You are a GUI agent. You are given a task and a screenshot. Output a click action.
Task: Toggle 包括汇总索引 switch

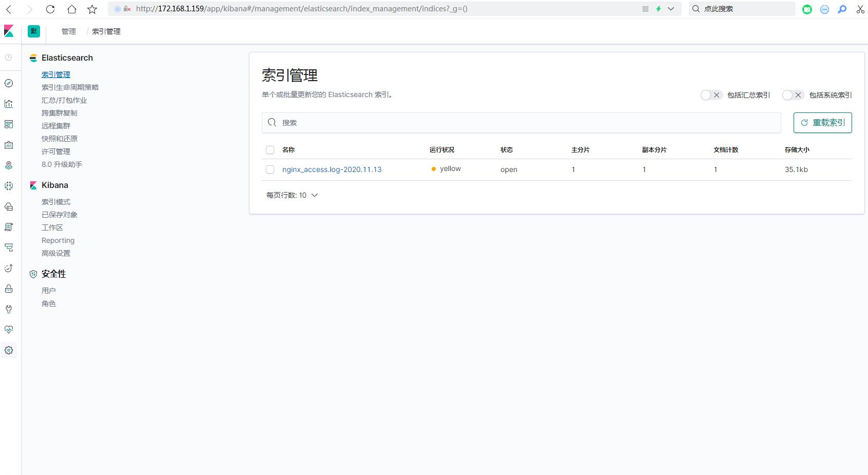point(711,95)
